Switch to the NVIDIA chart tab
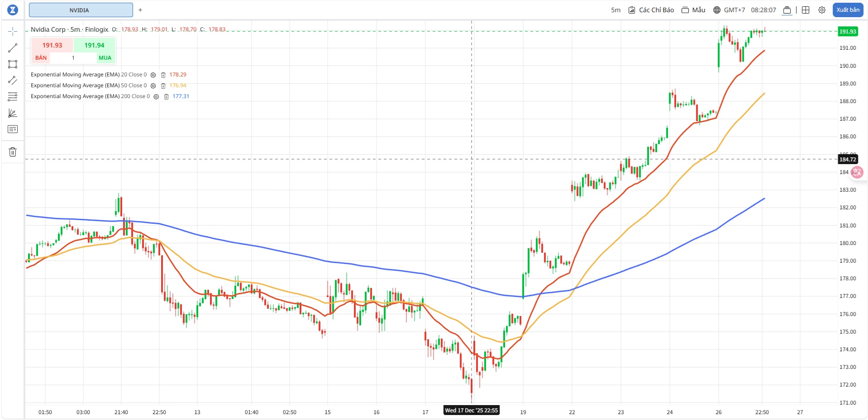This screenshot has height=420, width=868. click(x=81, y=10)
